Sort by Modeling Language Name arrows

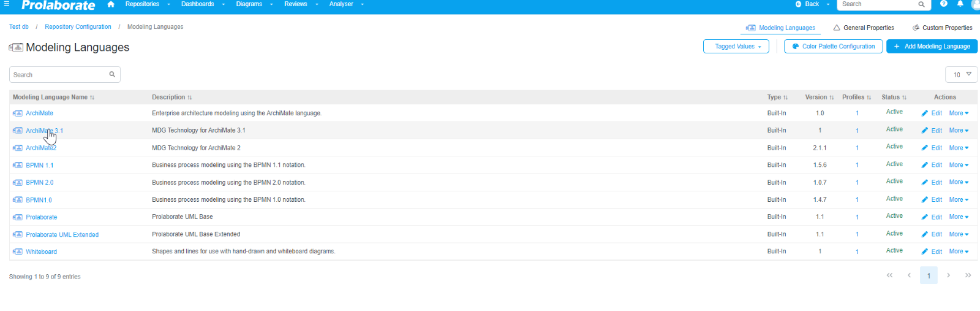pyautogui.click(x=92, y=98)
